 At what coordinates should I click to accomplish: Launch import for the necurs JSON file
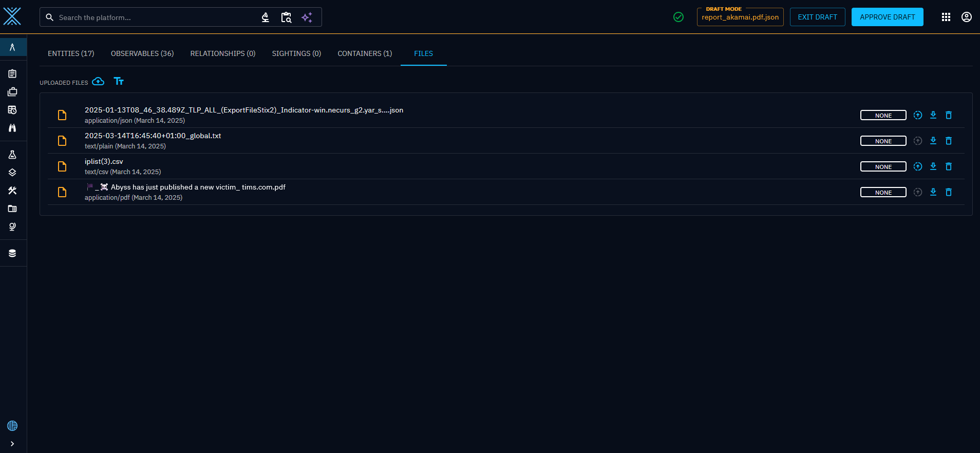[918, 115]
